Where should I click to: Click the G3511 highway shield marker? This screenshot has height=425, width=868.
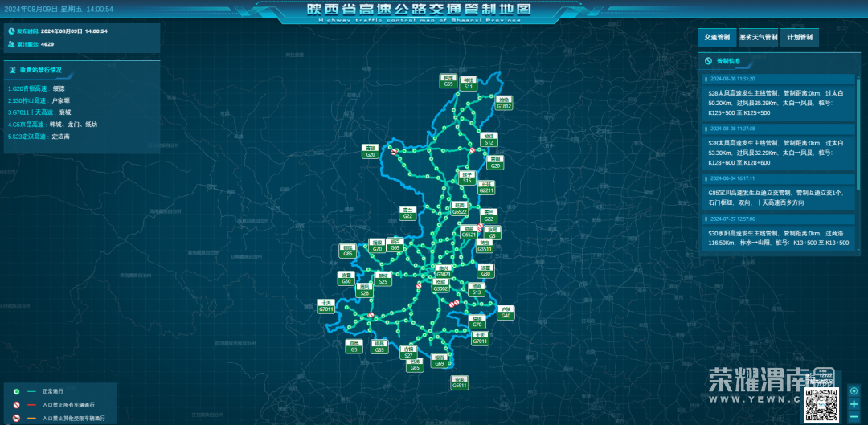485,247
